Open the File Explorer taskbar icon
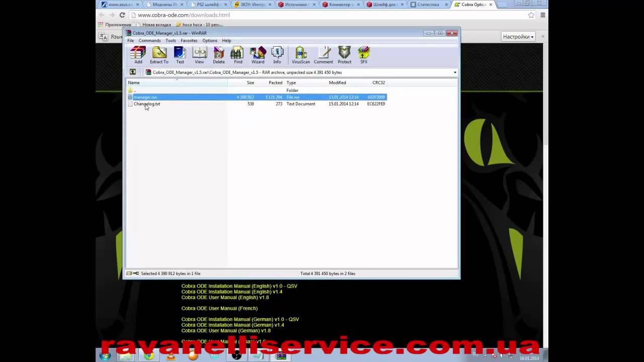Image resolution: width=644 pixels, height=362 pixels. [126, 356]
